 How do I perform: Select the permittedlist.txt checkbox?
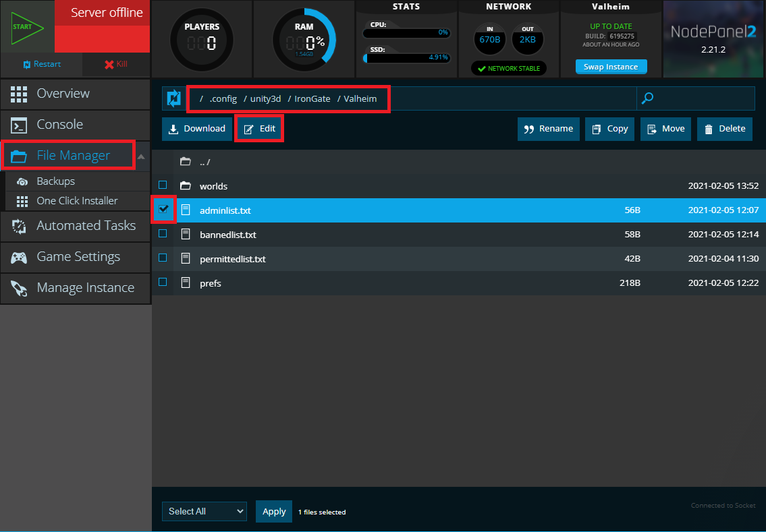pos(163,258)
